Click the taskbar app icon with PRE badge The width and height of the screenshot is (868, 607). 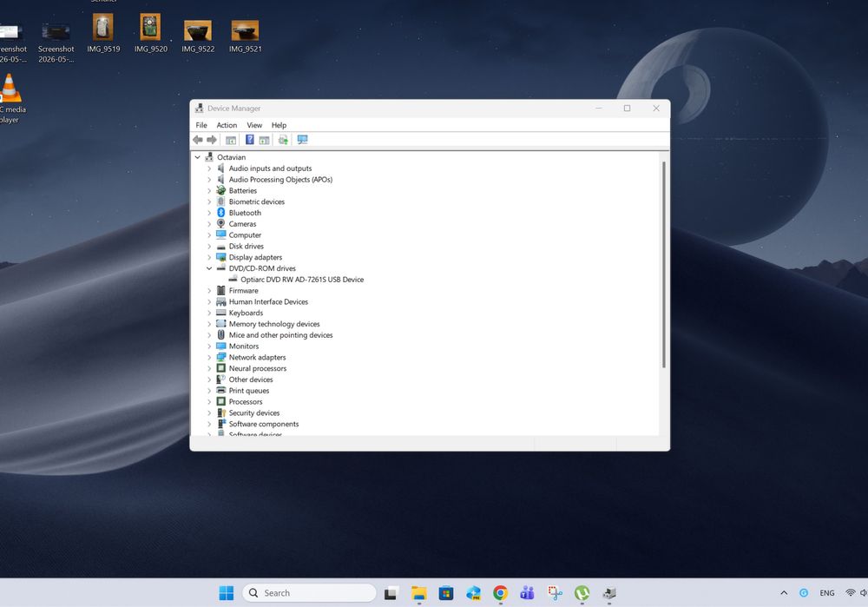point(473,592)
